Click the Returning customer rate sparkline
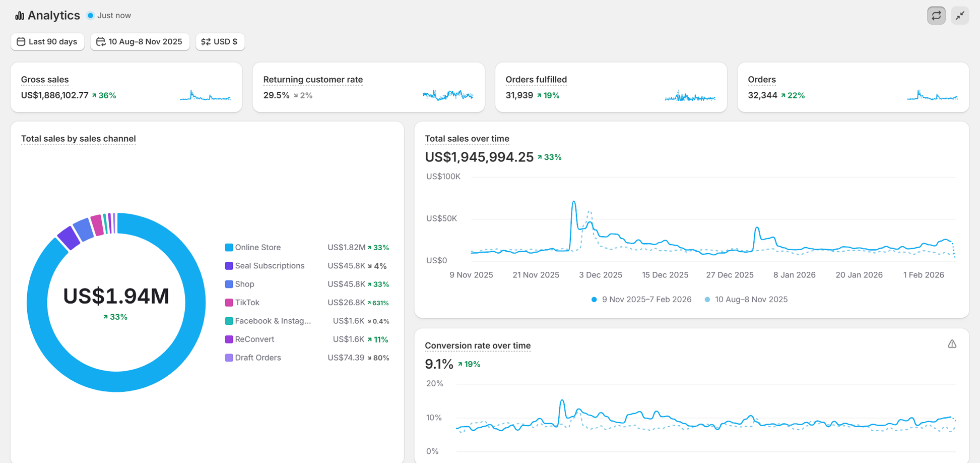Viewport: 980px width, 463px height. click(447, 95)
